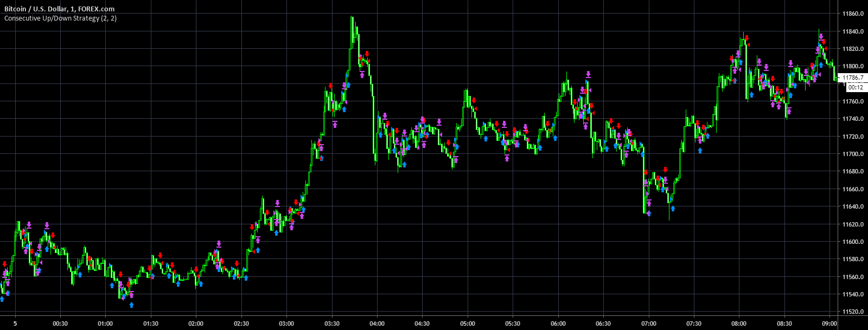This screenshot has height=330, width=868.
Task: Select the 11820.0 price scale value
Action: point(853,49)
